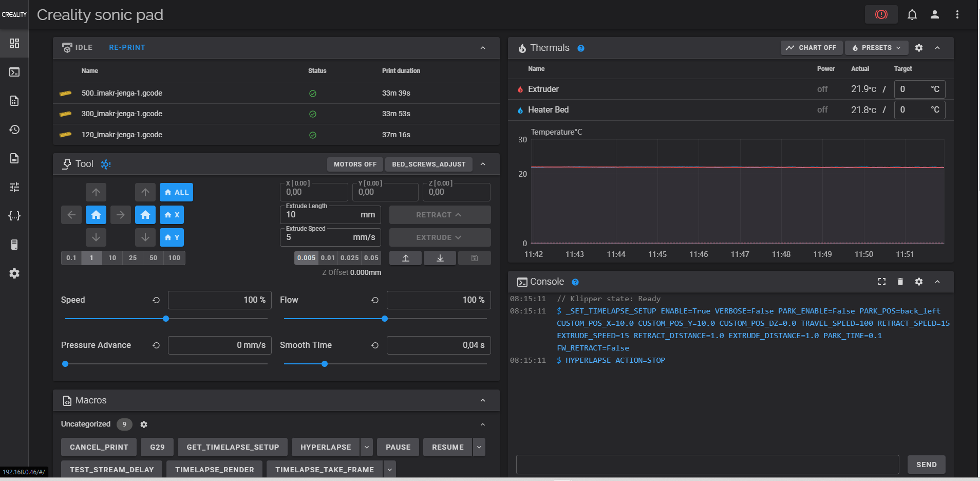The height and width of the screenshot is (481, 980).
Task: Click the Home All axes button
Action: tap(176, 192)
